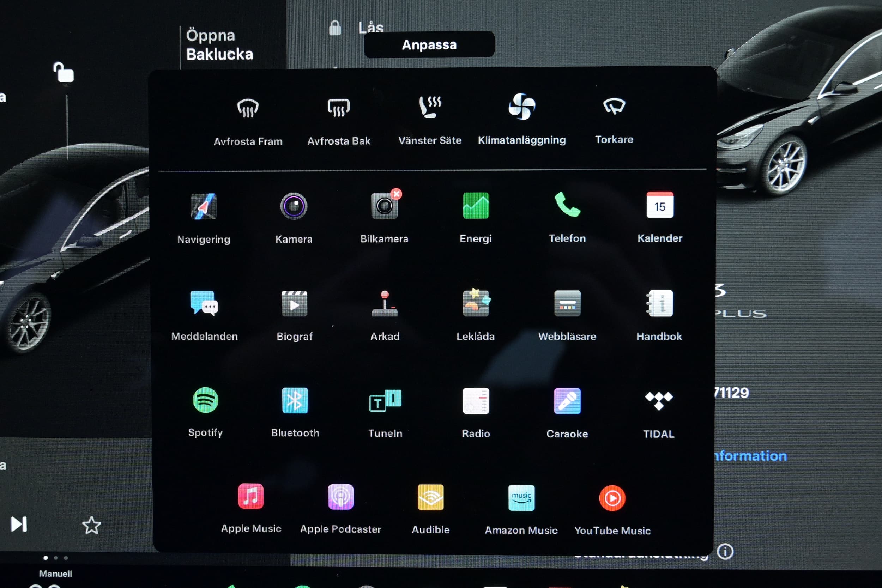Viewport: 882px width, 588px height.
Task: Open the TIDAL app
Action: click(658, 401)
